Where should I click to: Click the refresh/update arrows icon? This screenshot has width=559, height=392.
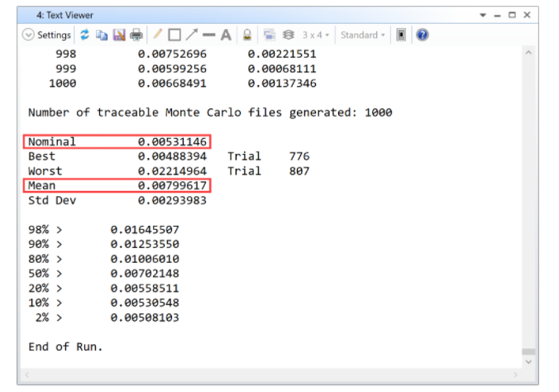(x=84, y=35)
